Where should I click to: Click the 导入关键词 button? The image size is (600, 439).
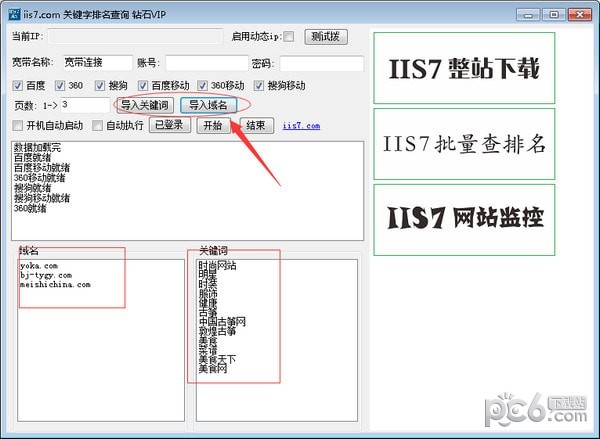tap(145, 105)
